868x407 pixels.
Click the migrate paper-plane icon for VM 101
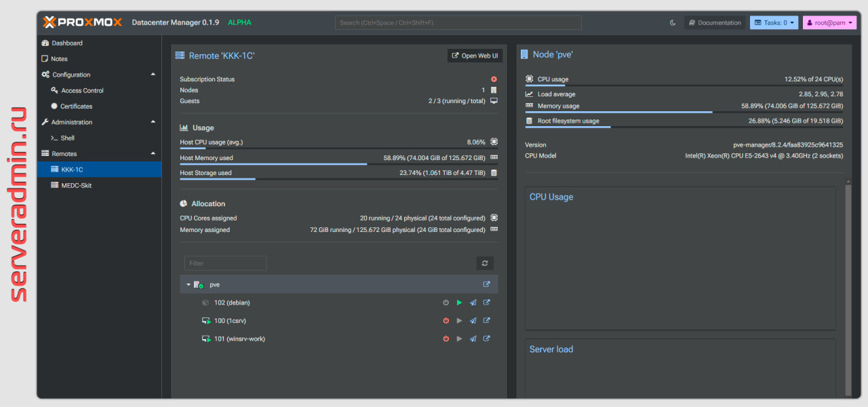click(x=473, y=338)
